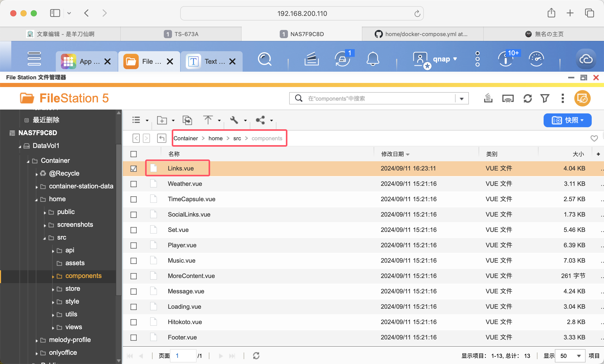Image resolution: width=604 pixels, height=364 pixels.
Task: Click the add-to-favorites heart icon
Action: pos(594,138)
